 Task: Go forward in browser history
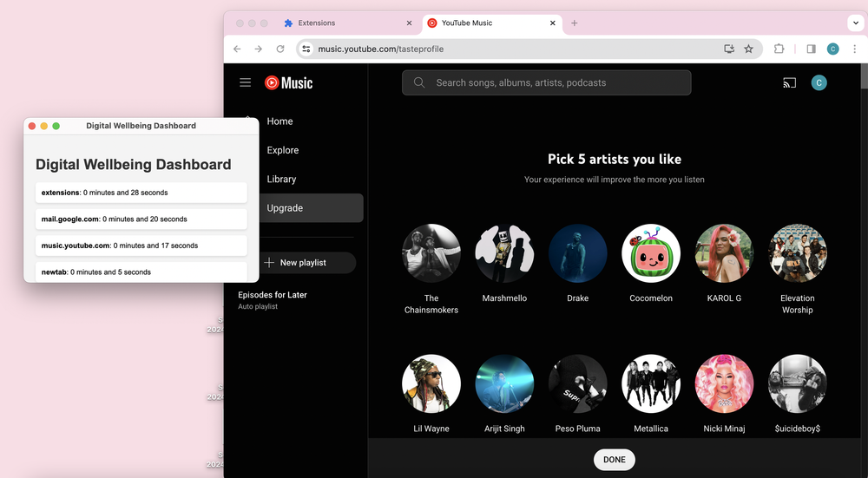259,49
